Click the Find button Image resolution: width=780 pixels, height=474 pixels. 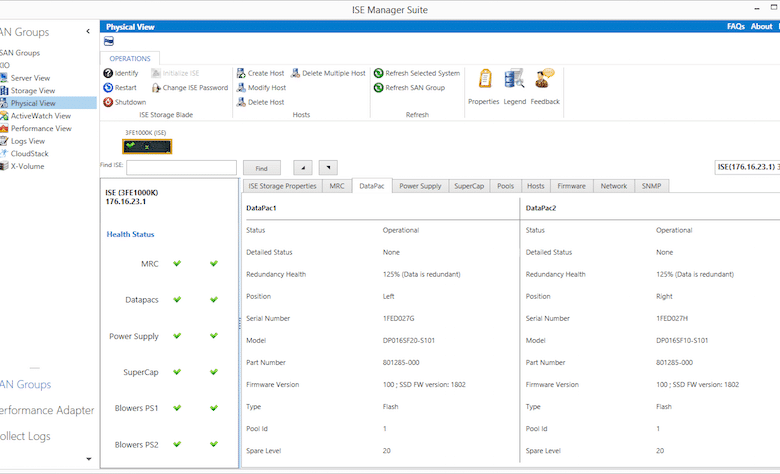point(262,168)
